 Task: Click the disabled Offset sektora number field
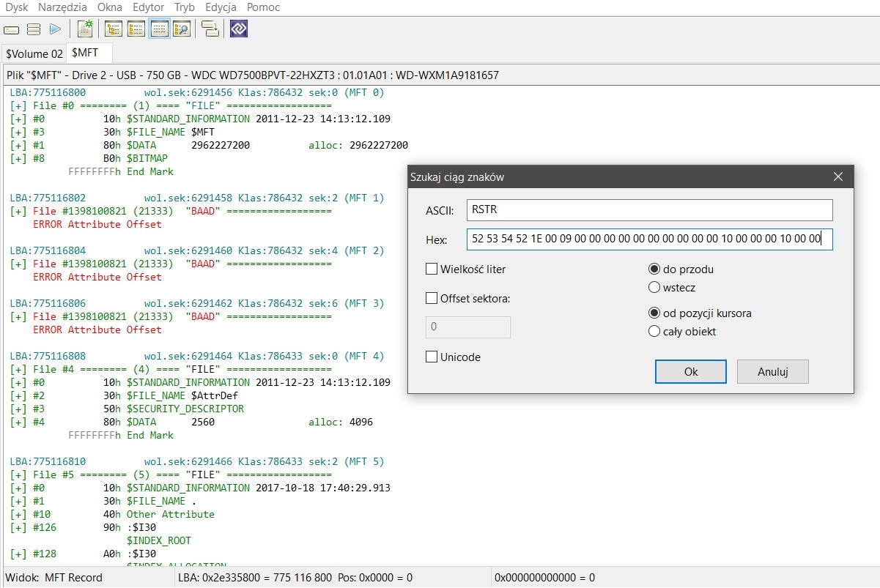[x=468, y=327]
